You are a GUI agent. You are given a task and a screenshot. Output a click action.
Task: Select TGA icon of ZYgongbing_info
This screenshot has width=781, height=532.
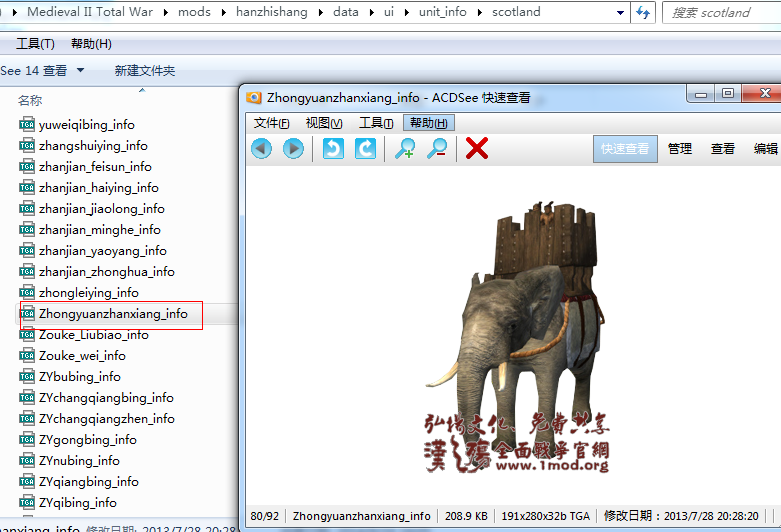coord(27,439)
